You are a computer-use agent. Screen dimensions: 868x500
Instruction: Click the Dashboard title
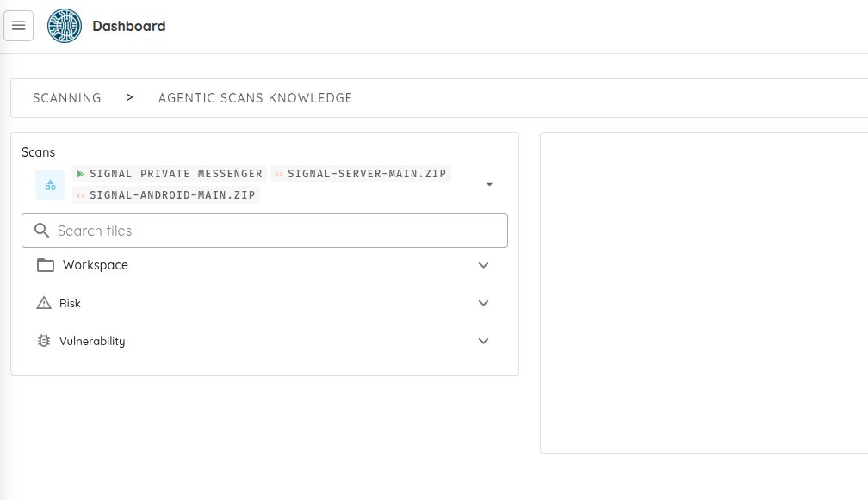click(129, 26)
